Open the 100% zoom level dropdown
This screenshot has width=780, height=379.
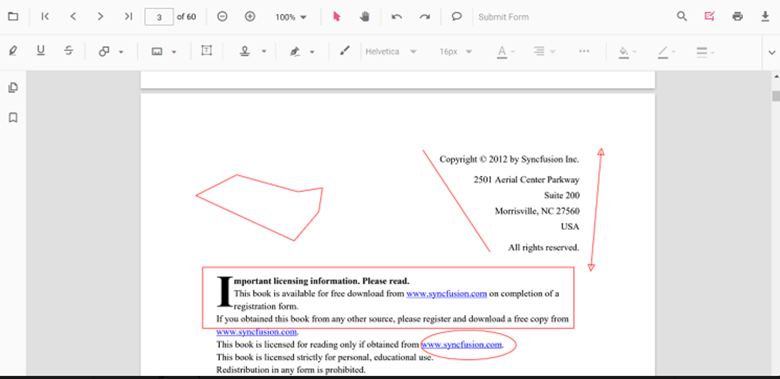[x=291, y=17]
